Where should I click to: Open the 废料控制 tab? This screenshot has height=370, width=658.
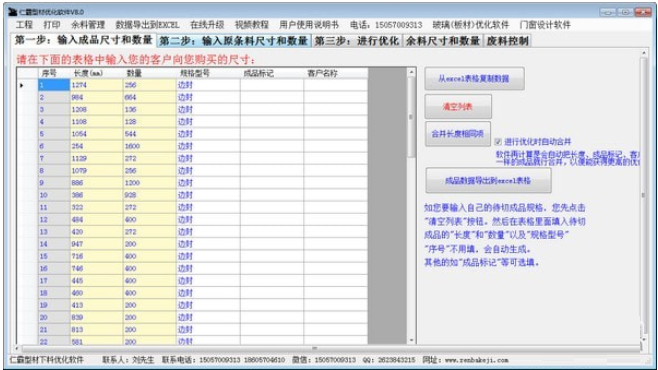[507, 41]
